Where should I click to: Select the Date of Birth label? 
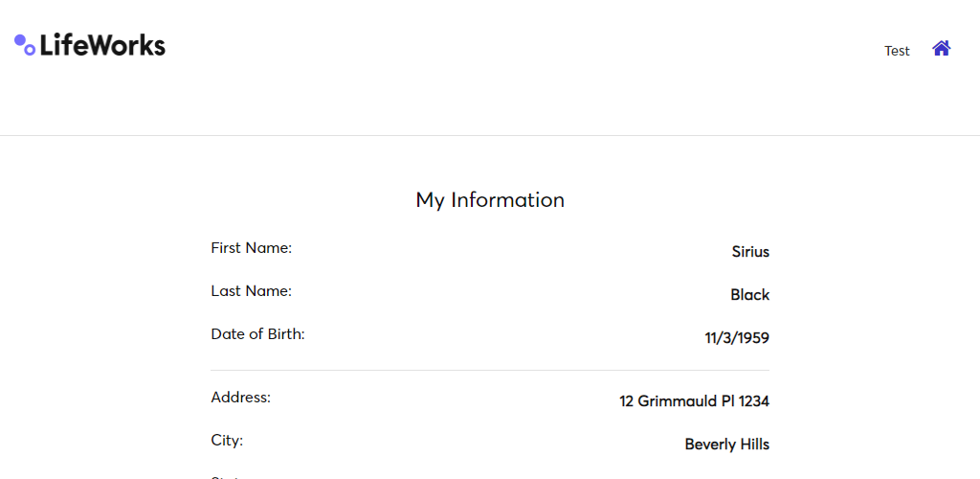tap(258, 334)
